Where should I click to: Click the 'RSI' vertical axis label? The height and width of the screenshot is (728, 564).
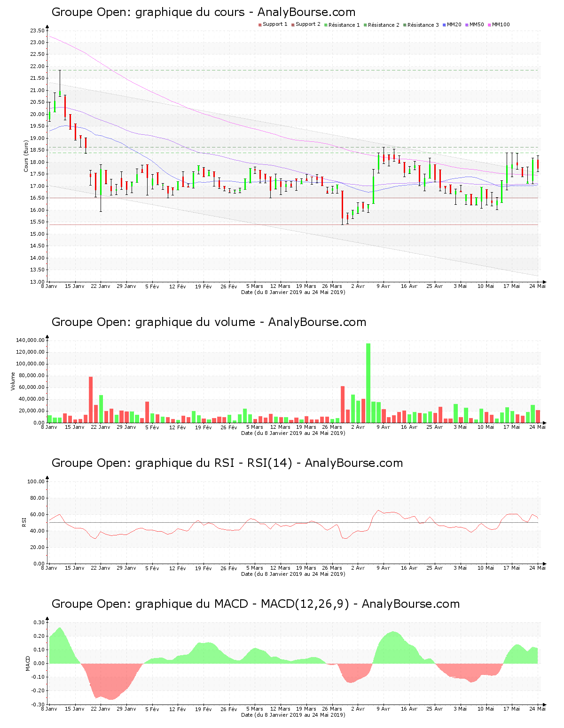point(23,522)
